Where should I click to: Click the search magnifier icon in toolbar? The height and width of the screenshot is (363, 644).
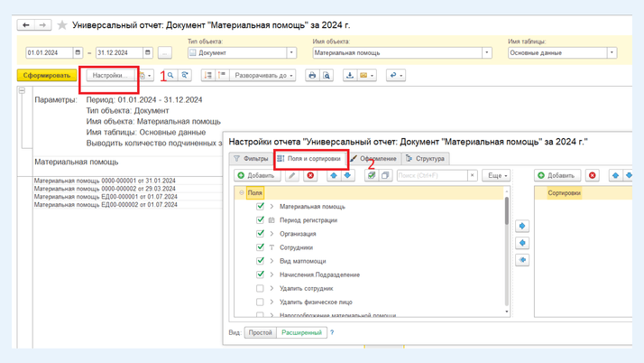coord(170,76)
